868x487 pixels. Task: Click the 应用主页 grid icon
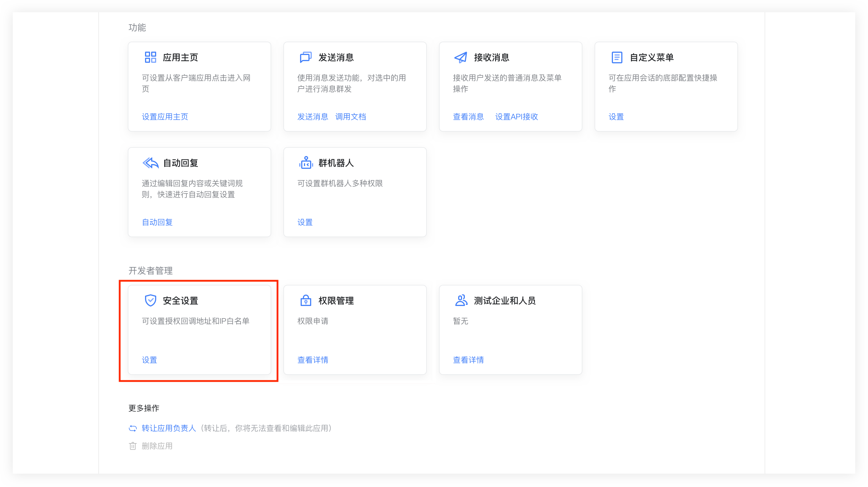(x=150, y=57)
